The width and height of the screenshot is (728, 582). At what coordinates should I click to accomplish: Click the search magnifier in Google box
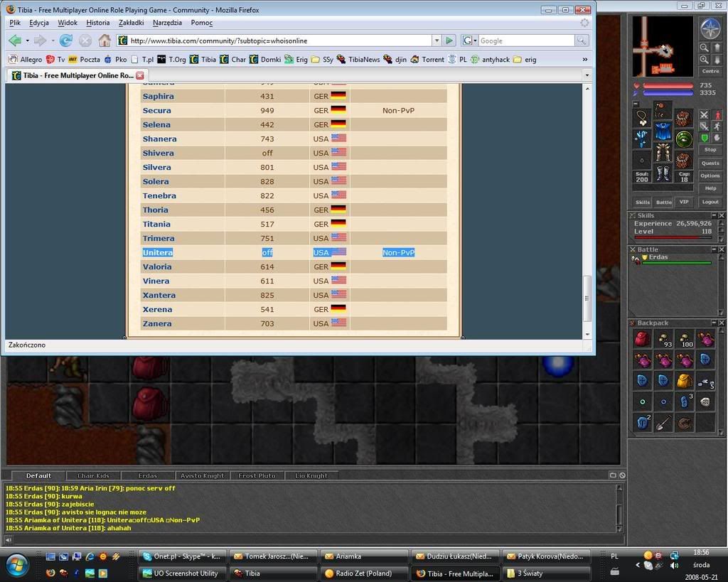click(582, 41)
